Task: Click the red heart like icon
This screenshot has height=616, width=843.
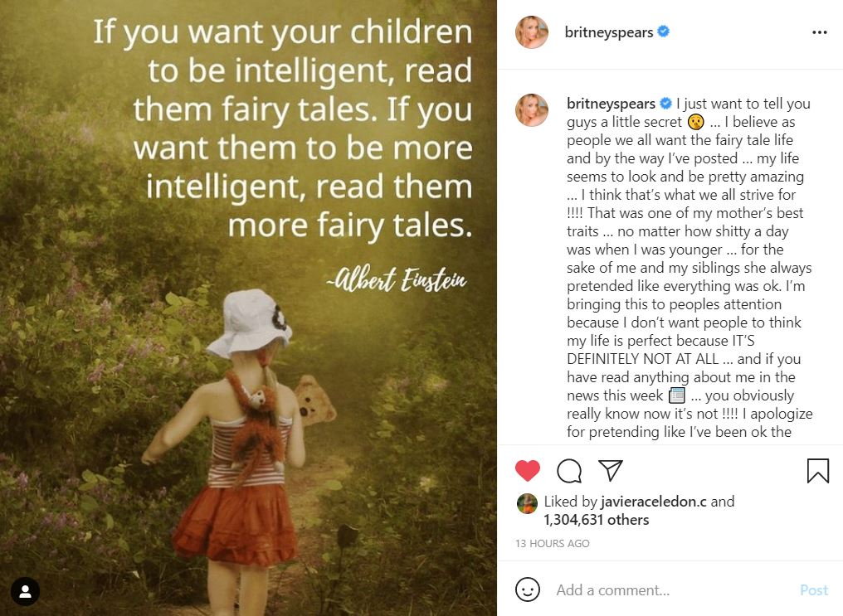Action: click(528, 471)
